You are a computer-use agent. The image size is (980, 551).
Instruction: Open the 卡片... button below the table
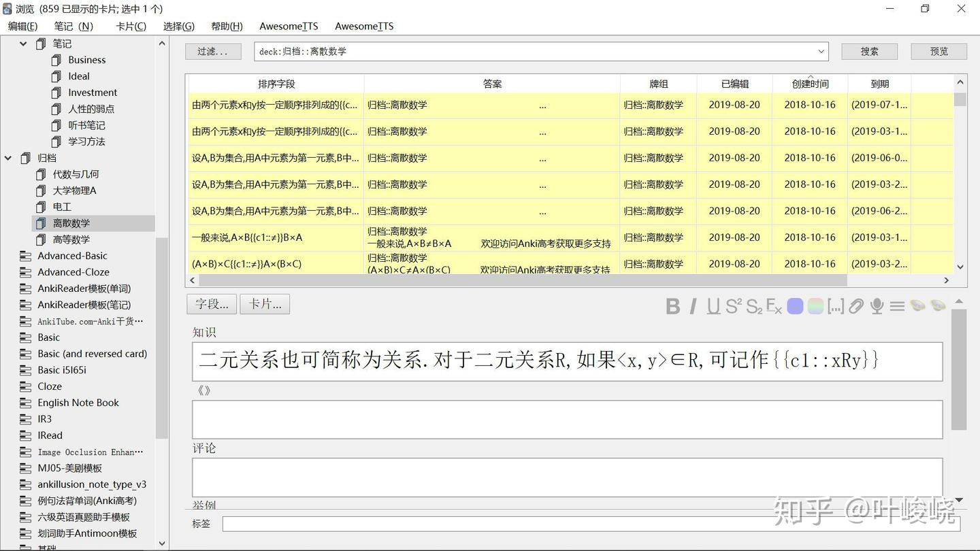(x=265, y=304)
